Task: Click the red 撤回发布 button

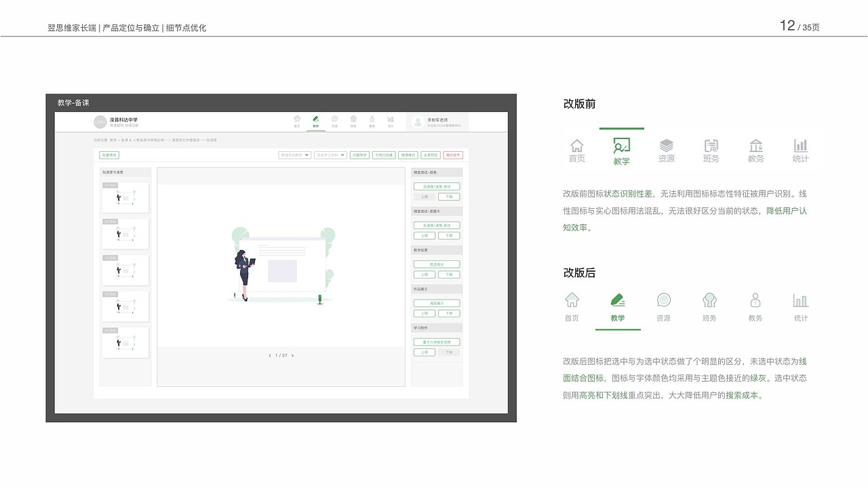Action: [x=453, y=155]
